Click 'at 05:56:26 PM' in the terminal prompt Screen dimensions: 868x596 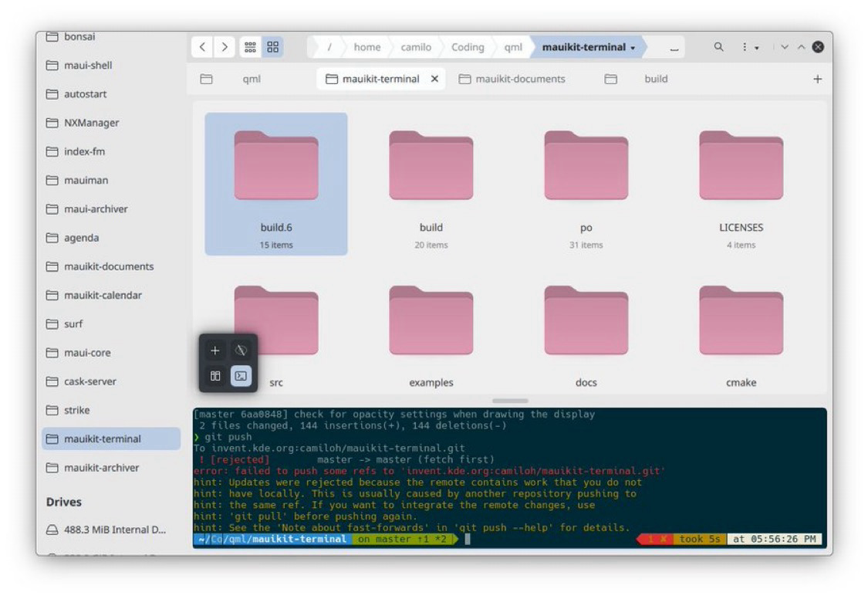pos(774,539)
